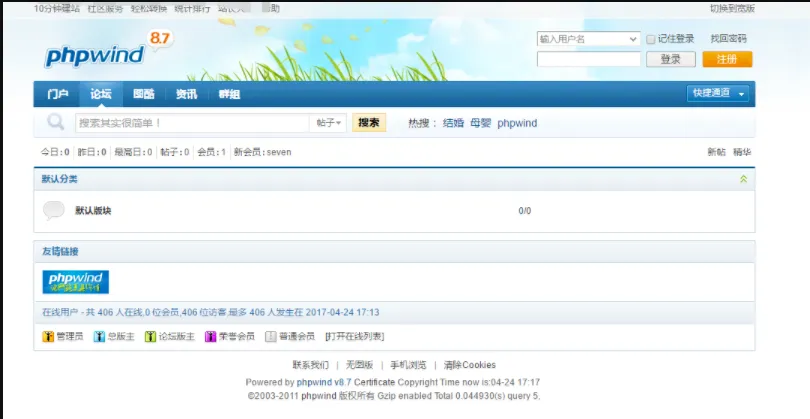Open the 帖子 search type dropdown
The image size is (810, 419).
[x=329, y=123]
